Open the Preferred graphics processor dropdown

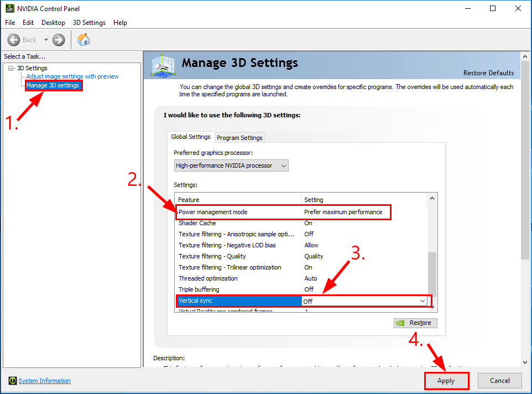pyautogui.click(x=231, y=165)
